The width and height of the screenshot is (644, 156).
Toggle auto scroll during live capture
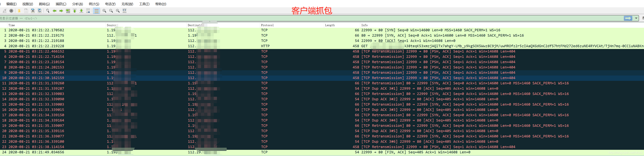coord(88,11)
